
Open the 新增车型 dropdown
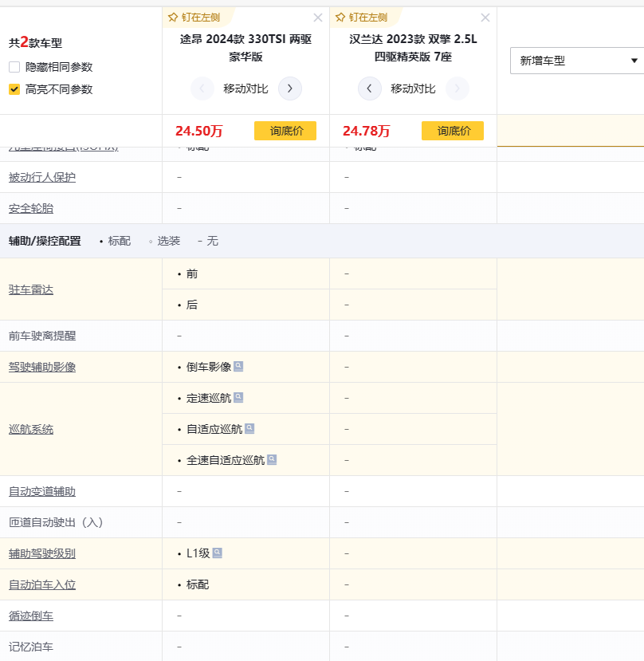pyautogui.click(x=577, y=61)
